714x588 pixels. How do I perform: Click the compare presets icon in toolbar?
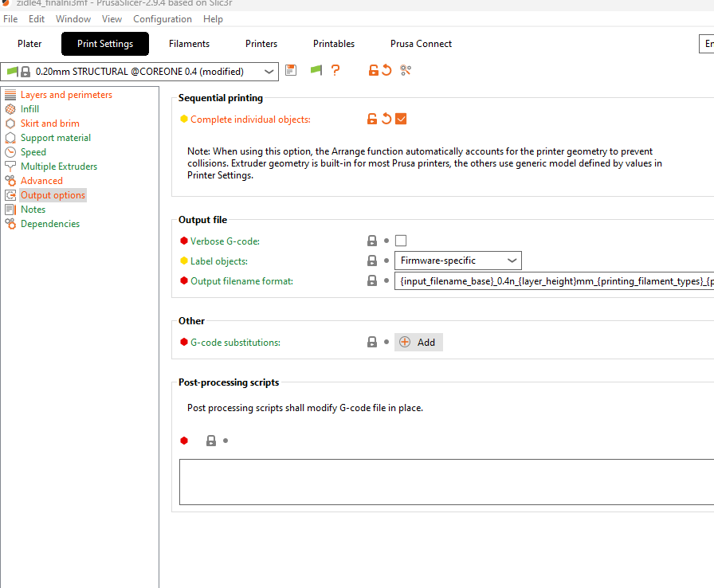point(406,71)
